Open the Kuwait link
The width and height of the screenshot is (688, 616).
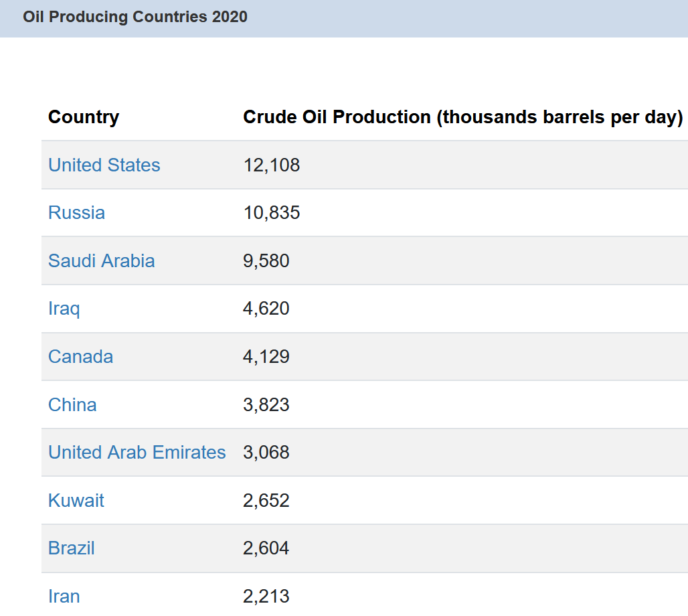tap(76, 501)
